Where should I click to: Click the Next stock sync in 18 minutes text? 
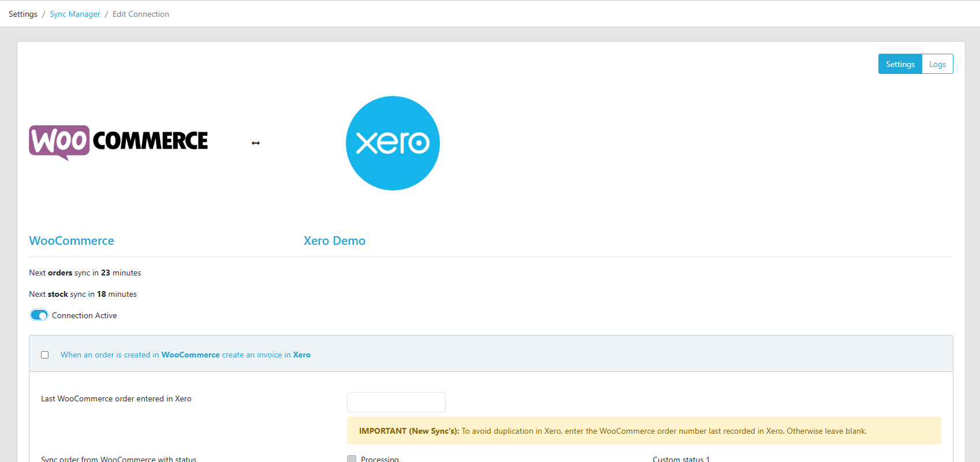[83, 294]
